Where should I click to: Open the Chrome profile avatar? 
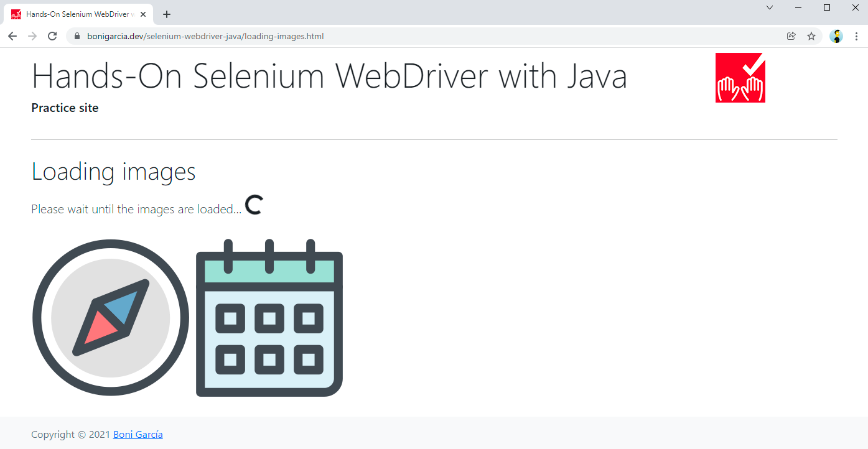[x=836, y=36]
